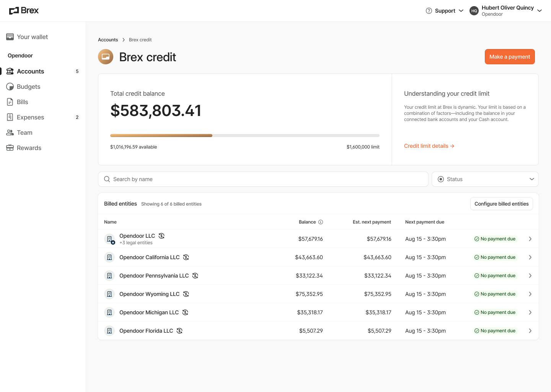Screen dimensions: 551x392
Task: Open the Support dropdown menu
Action: pyautogui.click(x=445, y=11)
